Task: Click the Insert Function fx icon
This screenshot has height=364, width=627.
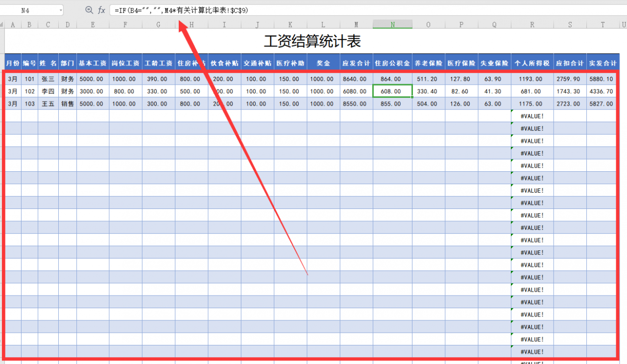Action: [x=101, y=10]
